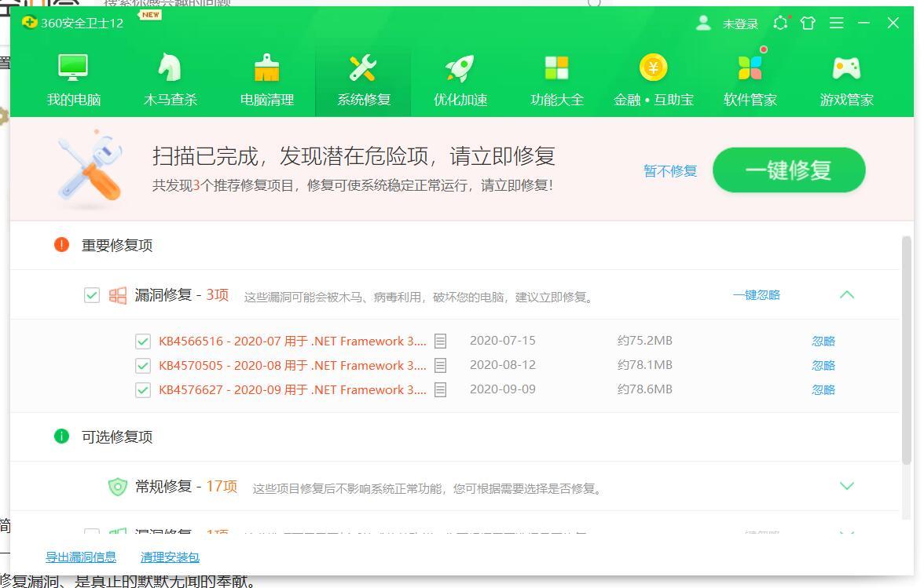
Task: Open 金融·互助宝 coin icon
Action: [x=653, y=67]
